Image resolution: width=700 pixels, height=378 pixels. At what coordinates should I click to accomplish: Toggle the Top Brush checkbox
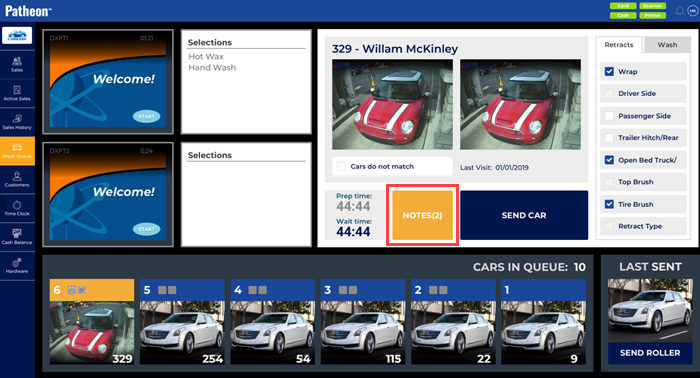coord(609,182)
